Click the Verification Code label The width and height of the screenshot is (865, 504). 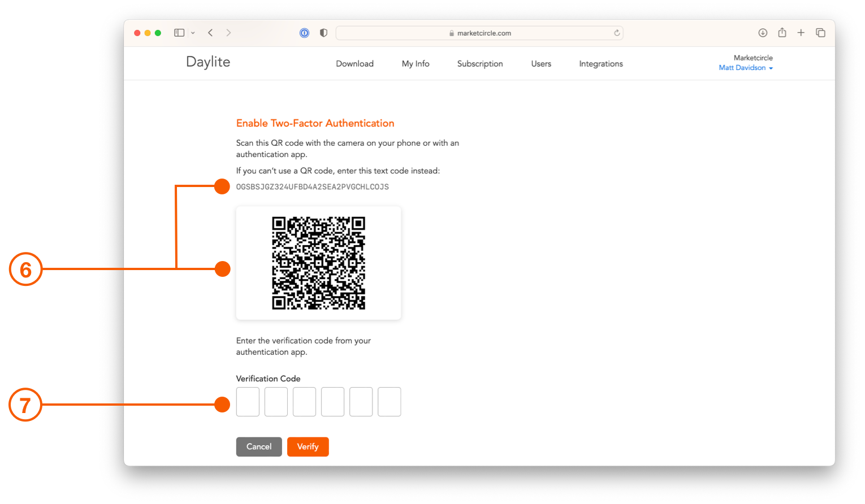point(268,379)
